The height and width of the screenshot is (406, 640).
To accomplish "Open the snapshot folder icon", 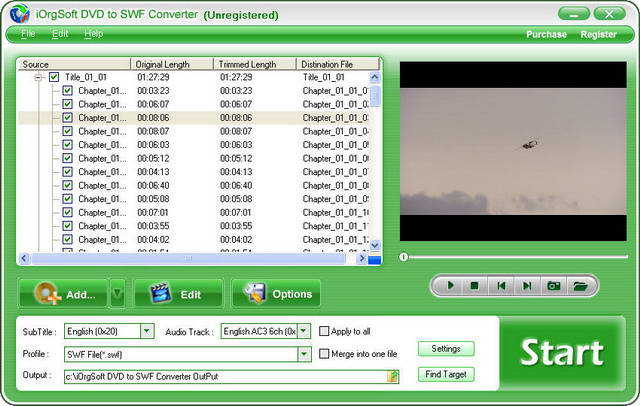I will [580, 286].
